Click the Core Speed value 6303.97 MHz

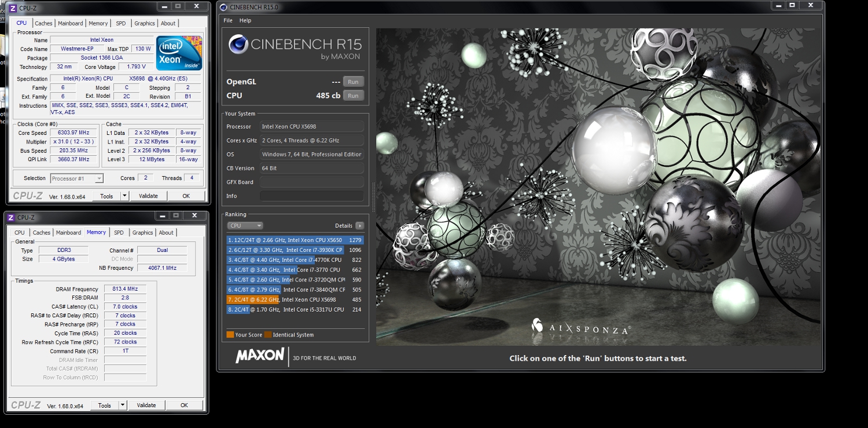coord(73,133)
